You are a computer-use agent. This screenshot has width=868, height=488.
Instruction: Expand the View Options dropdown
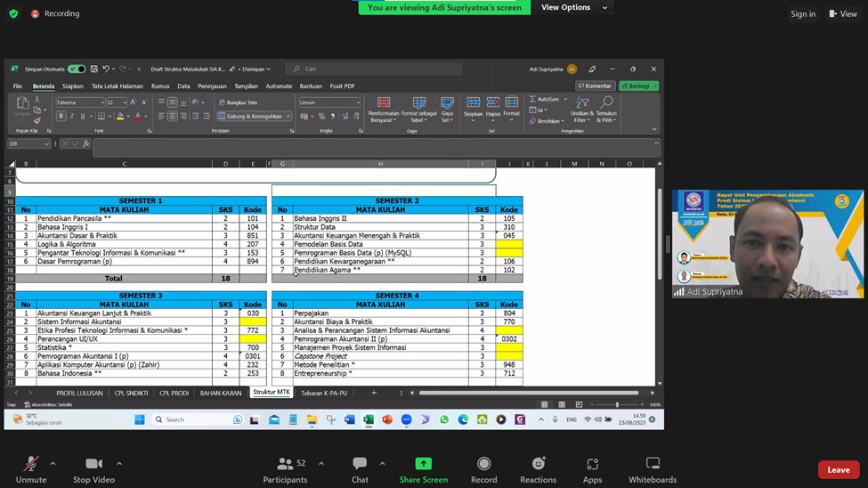[x=575, y=7]
